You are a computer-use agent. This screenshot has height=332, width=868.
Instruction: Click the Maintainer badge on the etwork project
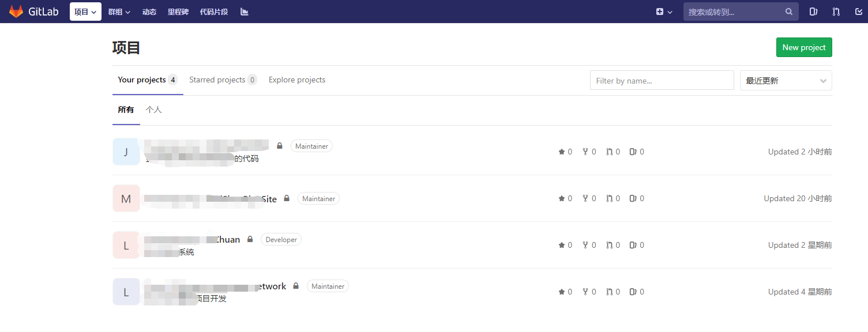pyautogui.click(x=328, y=286)
